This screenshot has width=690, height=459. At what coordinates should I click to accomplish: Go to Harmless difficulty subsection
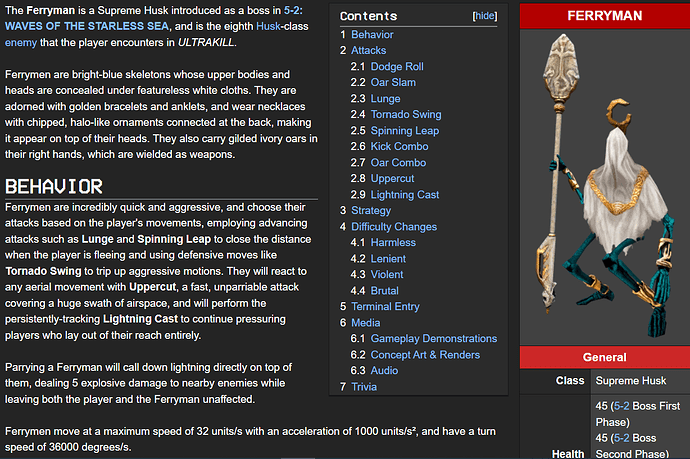393,243
